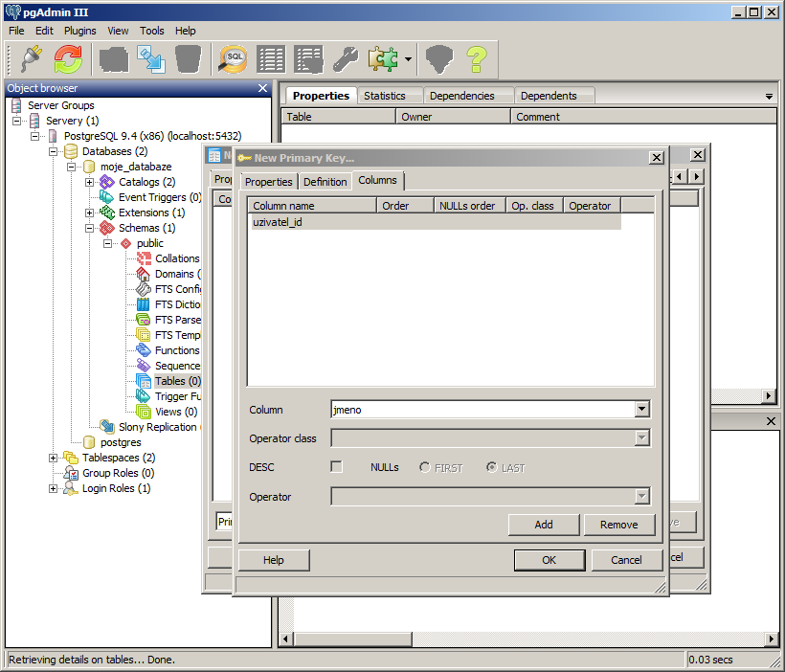785x672 pixels.
Task: Expand the Catalogs tree node
Action: pyautogui.click(x=90, y=182)
